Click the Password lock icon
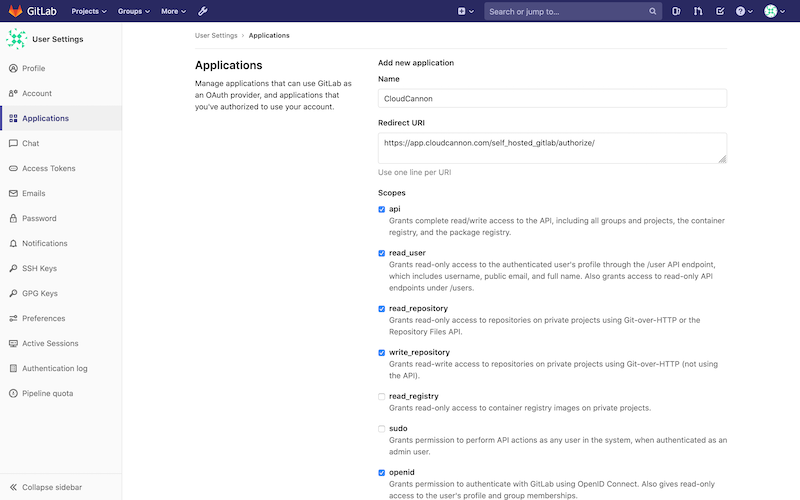 pyautogui.click(x=13, y=218)
